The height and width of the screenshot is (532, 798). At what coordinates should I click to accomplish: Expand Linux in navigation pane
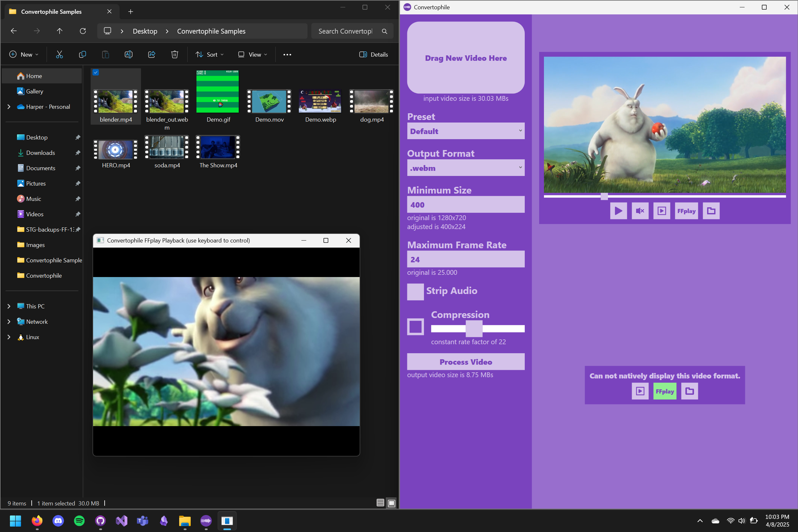(x=9, y=337)
